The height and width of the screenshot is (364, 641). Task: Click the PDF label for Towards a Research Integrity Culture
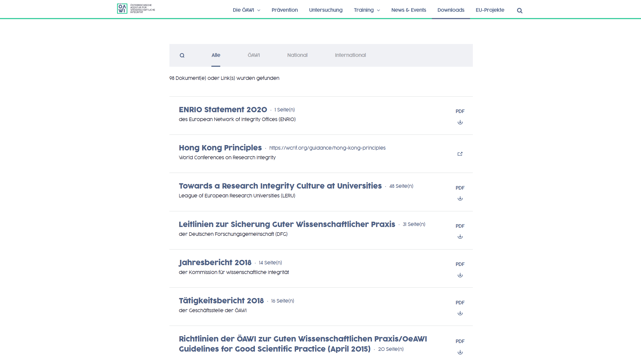point(460,188)
